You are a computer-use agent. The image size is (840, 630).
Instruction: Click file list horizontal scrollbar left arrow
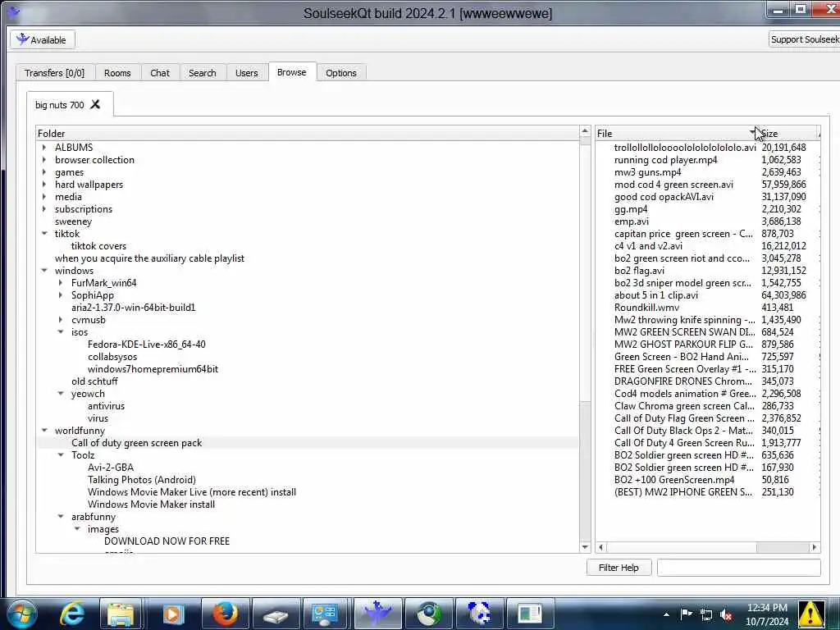click(x=601, y=547)
